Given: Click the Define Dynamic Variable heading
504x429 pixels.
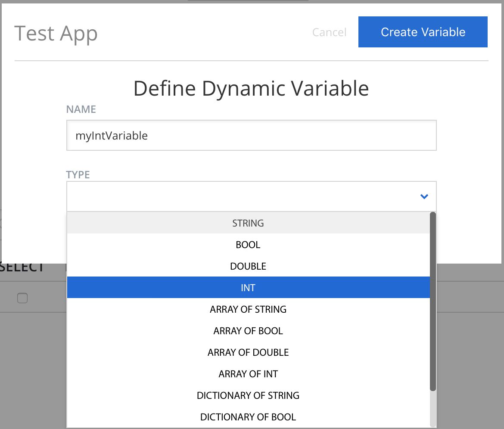Looking at the screenshot, I should tap(251, 88).
